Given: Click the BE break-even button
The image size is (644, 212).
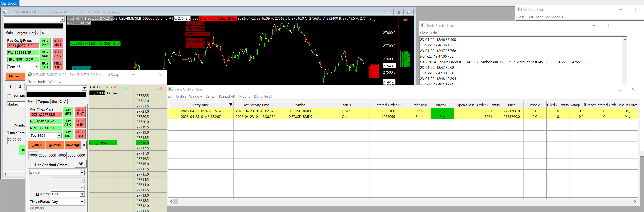Looking at the screenshot, I should pos(81,164).
